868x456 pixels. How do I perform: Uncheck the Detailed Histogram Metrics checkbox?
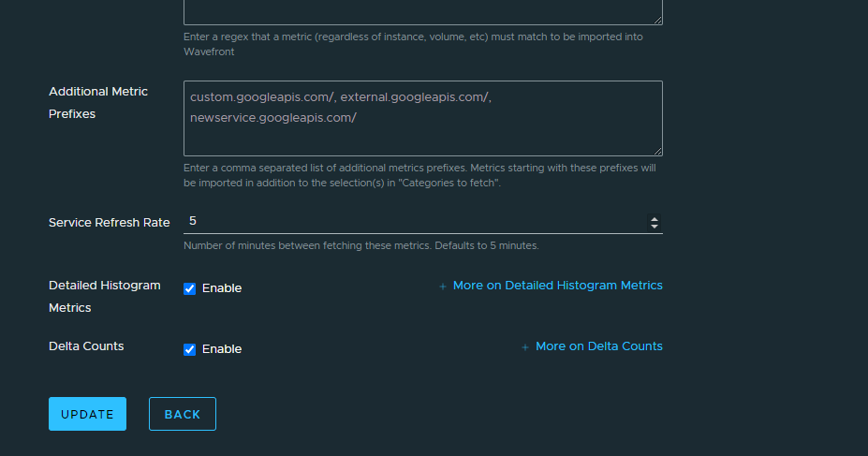tap(190, 288)
